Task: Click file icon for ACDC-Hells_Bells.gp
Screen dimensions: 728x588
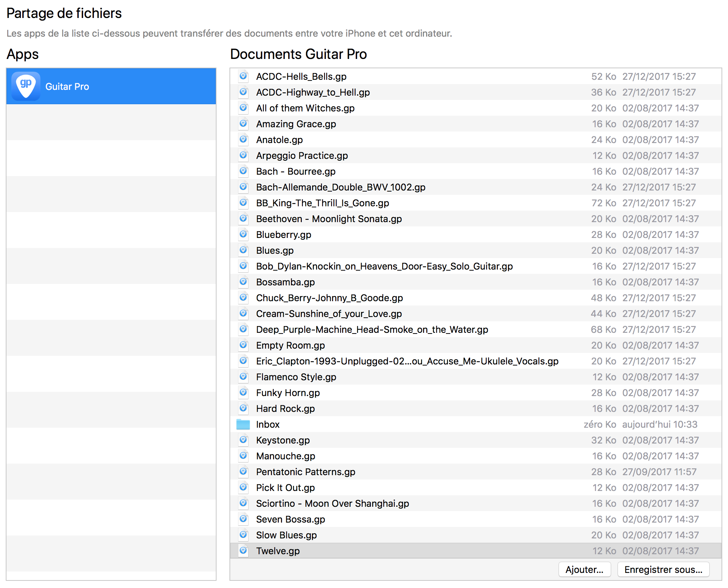Action: tap(244, 77)
